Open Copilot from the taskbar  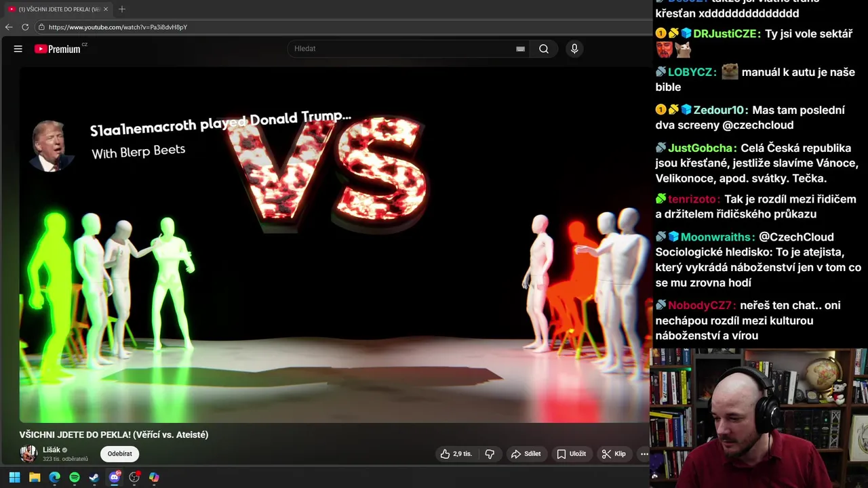pos(154,477)
